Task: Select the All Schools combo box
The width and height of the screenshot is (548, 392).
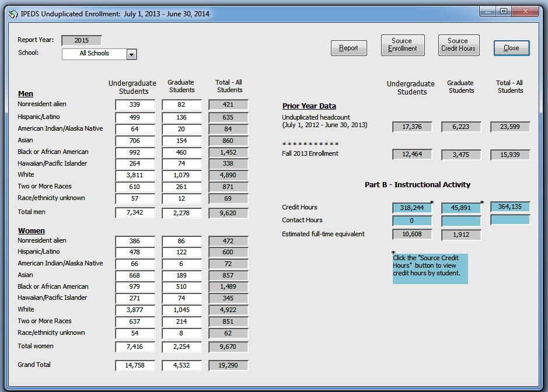Action: 99,54
